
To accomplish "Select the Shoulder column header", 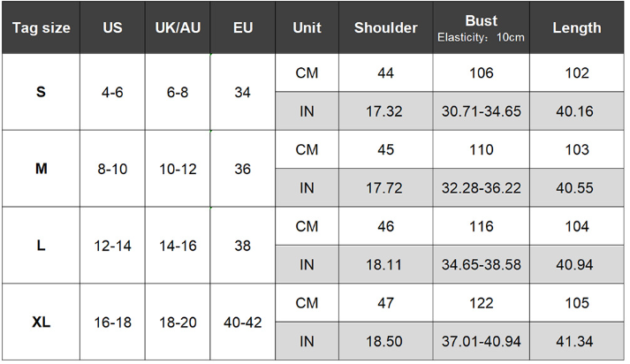I will click(x=385, y=28).
